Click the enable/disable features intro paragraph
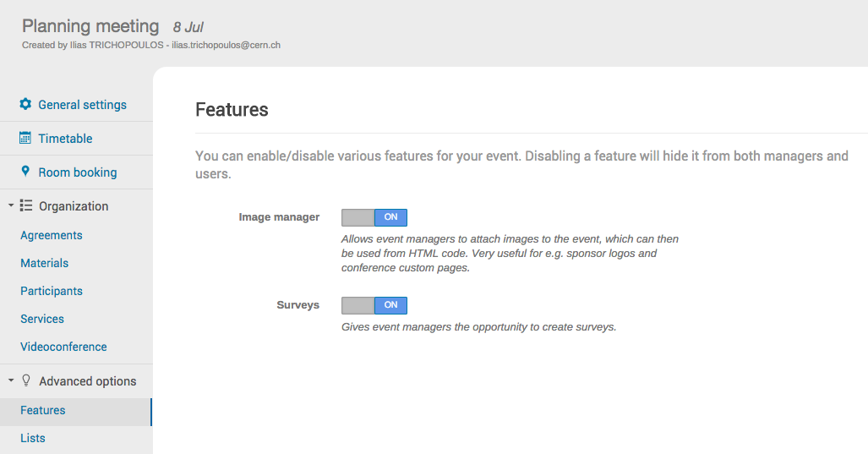The image size is (868, 454). [521, 164]
